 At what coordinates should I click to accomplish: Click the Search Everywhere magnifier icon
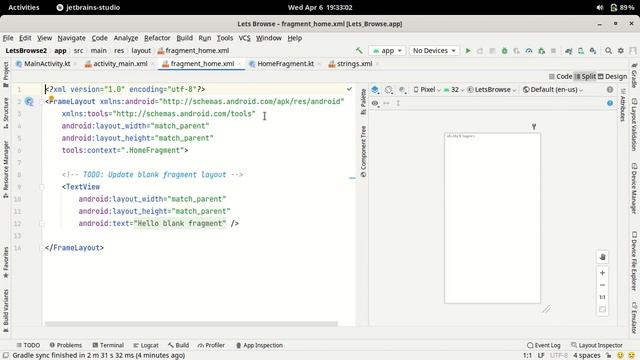tap(609, 51)
